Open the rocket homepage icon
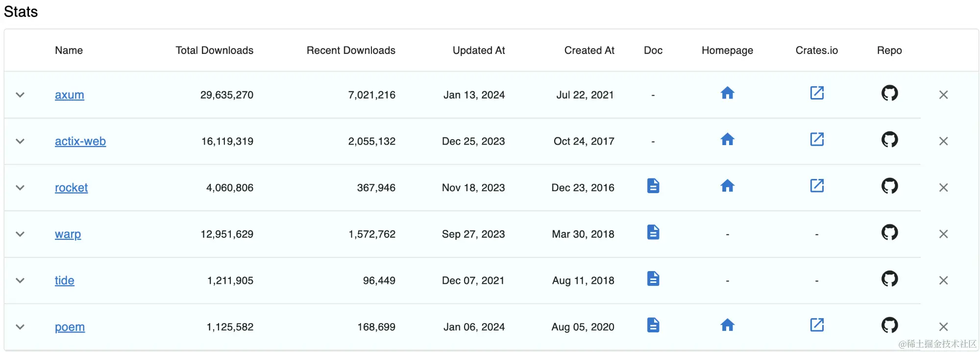This screenshot has height=352, width=980. [x=727, y=186]
